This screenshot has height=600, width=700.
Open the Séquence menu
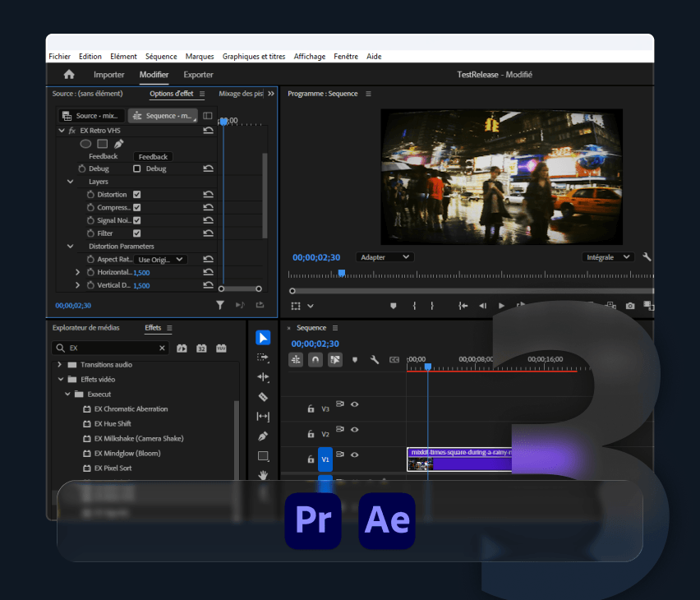[161, 57]
